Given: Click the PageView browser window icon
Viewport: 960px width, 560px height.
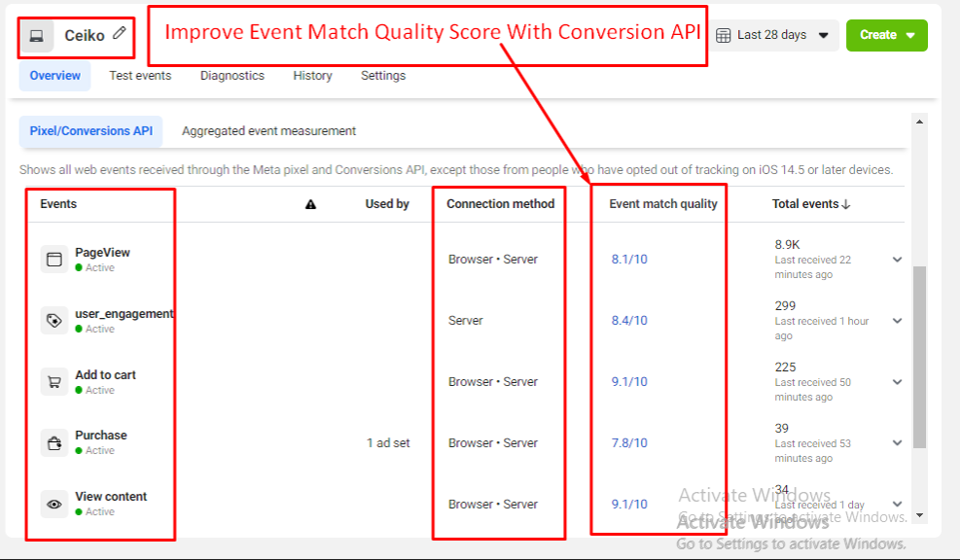Looking at the screenshot, I should coord(53,258).
